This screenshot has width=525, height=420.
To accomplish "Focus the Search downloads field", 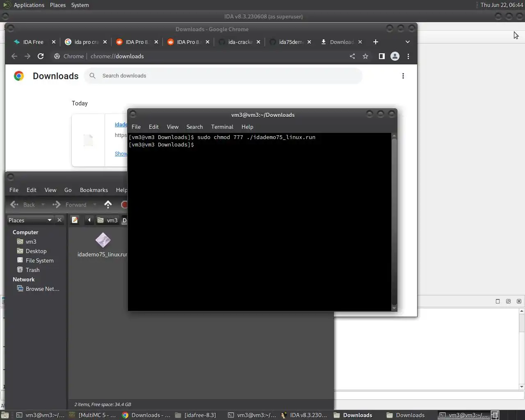I will (x=224, y=76).
